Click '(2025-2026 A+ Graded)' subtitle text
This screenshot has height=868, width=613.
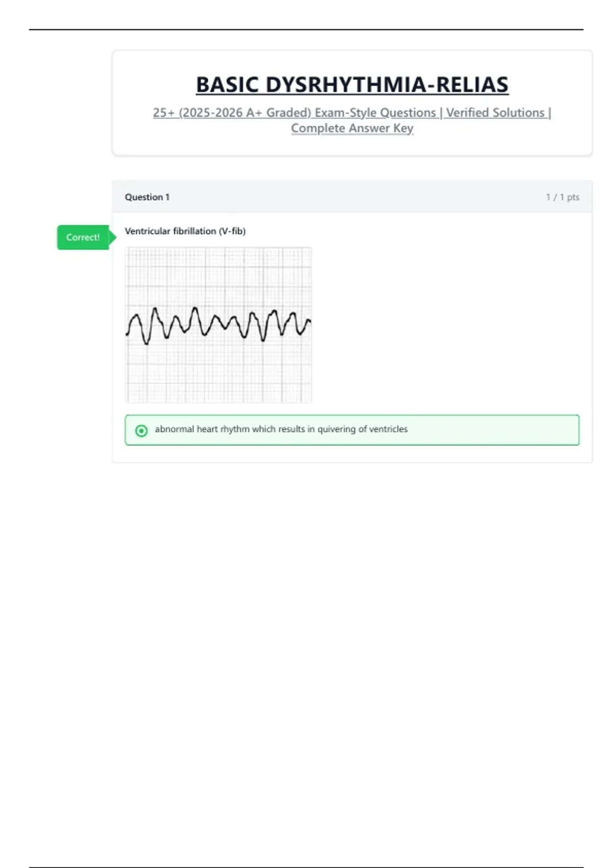click(x=245, y=113)
